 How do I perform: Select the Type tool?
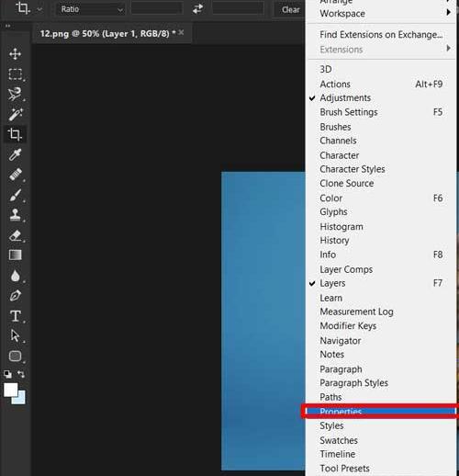pyautogui.click(x=15, y=316)
